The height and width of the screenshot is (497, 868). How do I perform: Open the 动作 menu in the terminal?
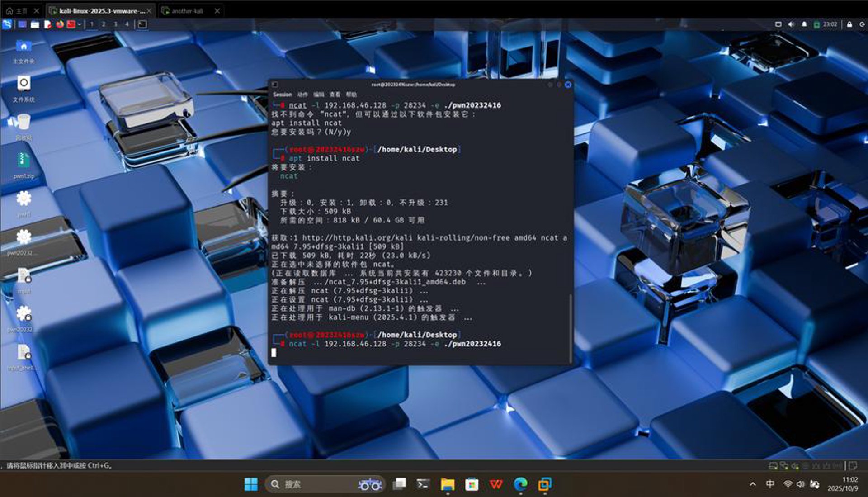(302, 95)
